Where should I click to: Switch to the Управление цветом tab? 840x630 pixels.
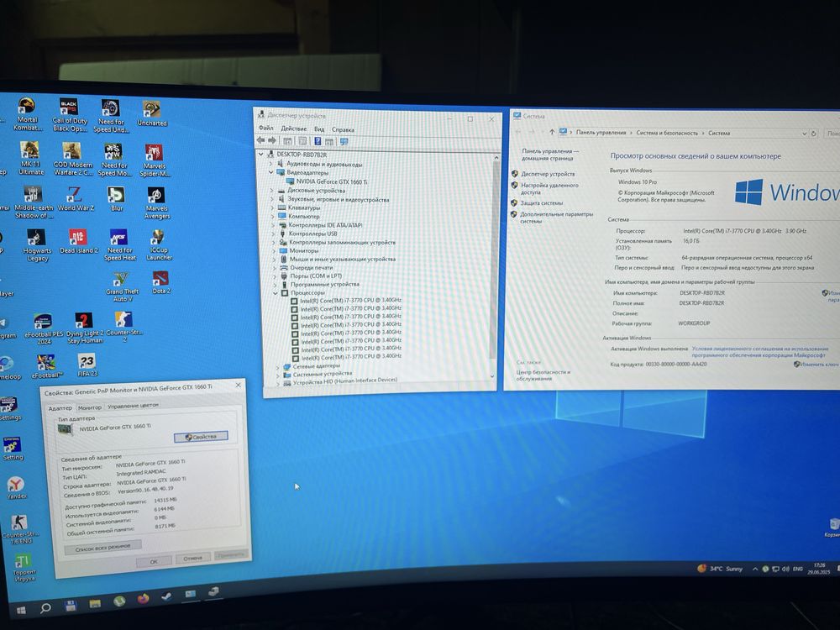pos(133,406)
